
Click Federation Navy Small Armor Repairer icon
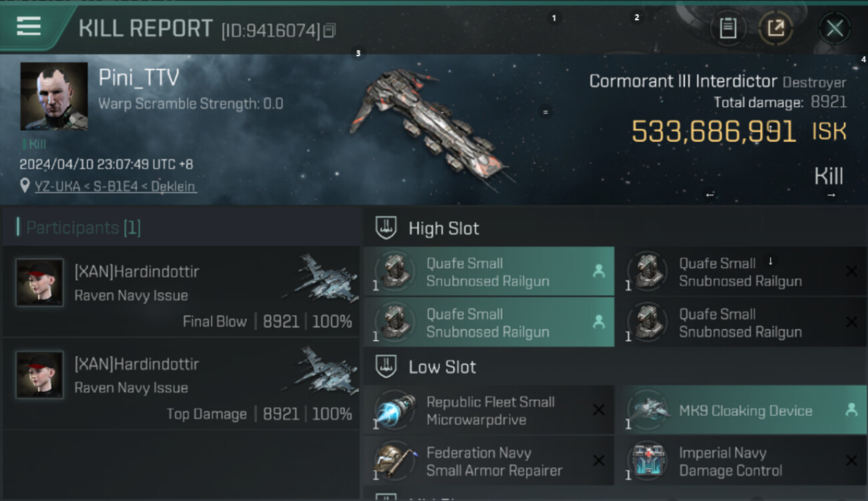coord(394,461)
